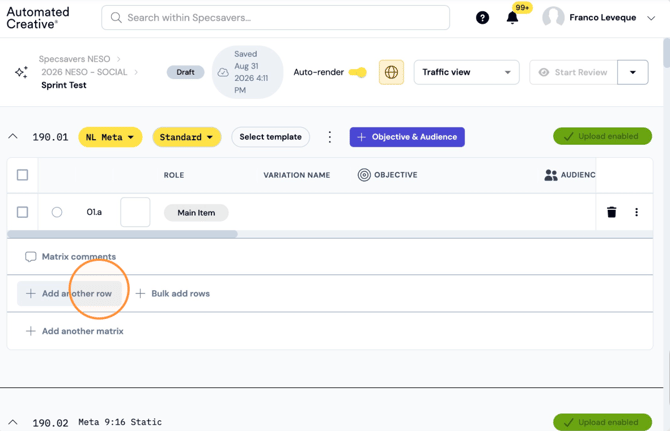This screenshot has width=670, height=431.
Task: Delete row 01.a with trash icon
Action: (x=611, y=212)
